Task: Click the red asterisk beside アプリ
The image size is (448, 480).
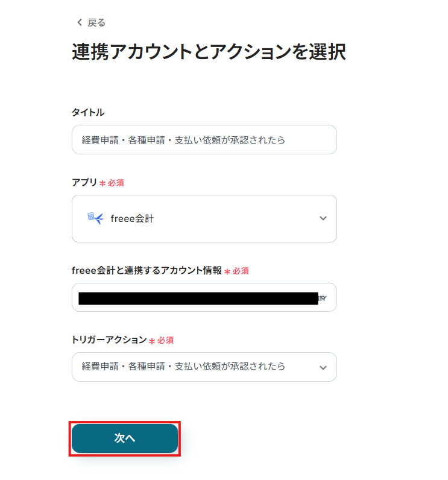Action: click(x=103, y=183)
